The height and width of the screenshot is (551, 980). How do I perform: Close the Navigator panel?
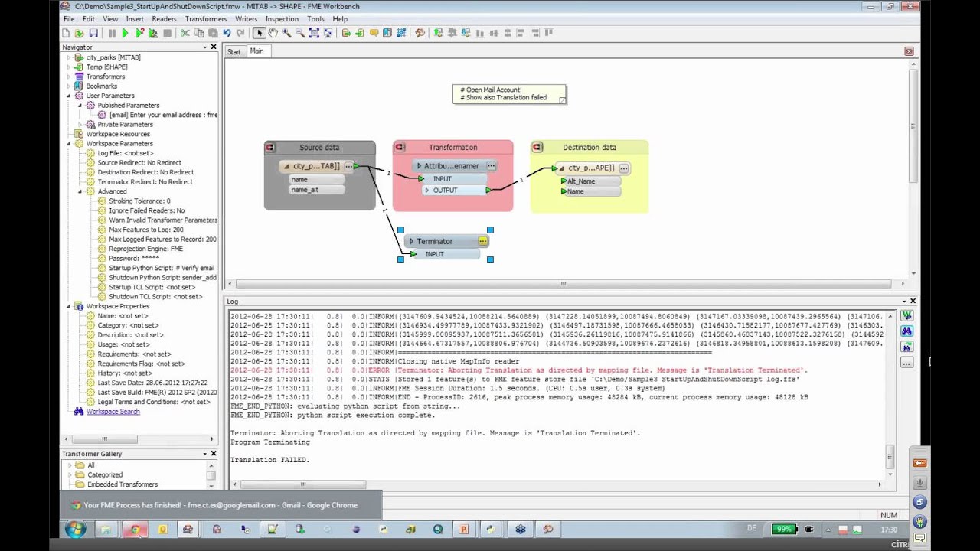[214, 47]
